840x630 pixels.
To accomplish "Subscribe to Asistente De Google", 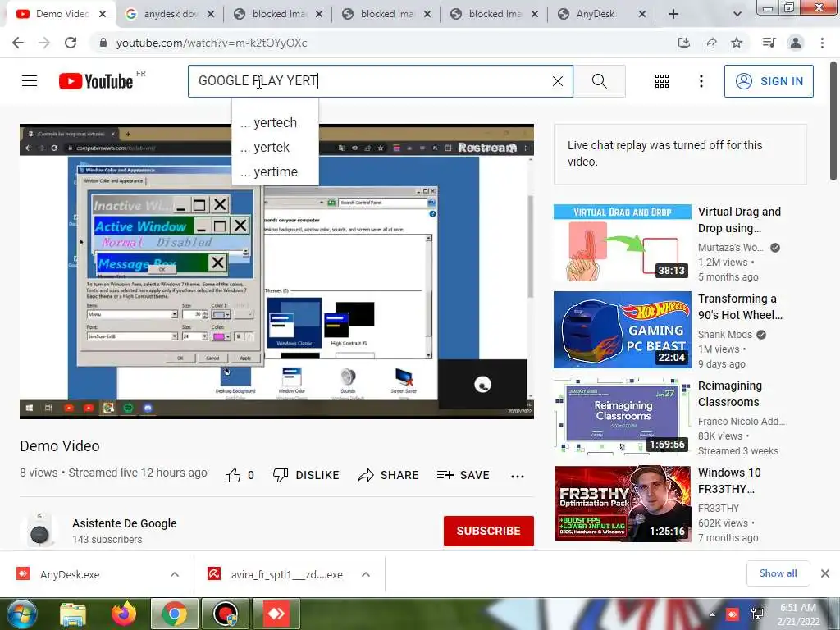I will [x=489, y=531].
